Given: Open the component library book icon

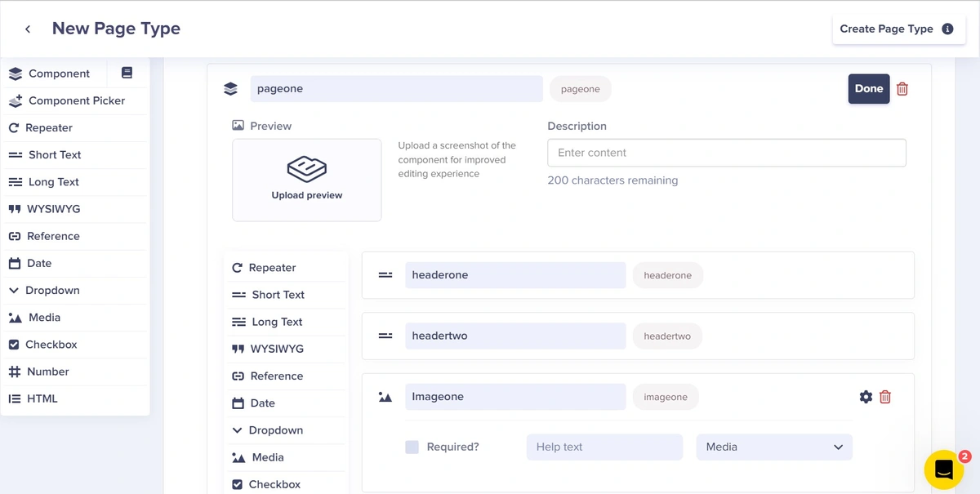Looking at the screenshot, I should coord(127,73).
